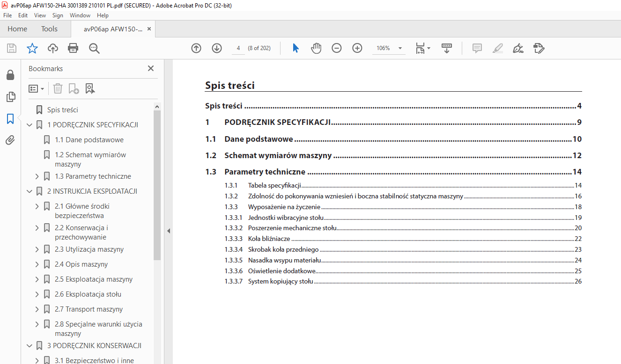
Task: Switch to the Home tab
Action: (x=17, y=29)
